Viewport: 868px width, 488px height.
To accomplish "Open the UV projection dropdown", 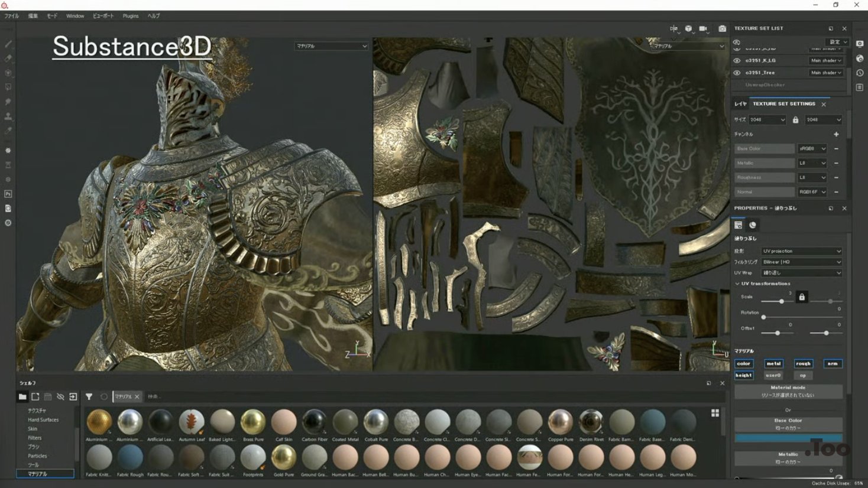I will [x=801, y=251].
